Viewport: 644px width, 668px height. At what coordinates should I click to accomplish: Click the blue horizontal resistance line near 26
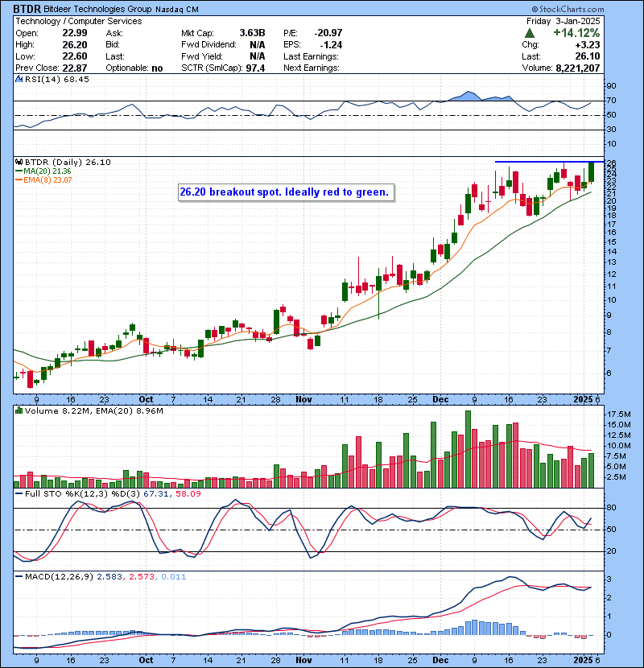point(549,162)
